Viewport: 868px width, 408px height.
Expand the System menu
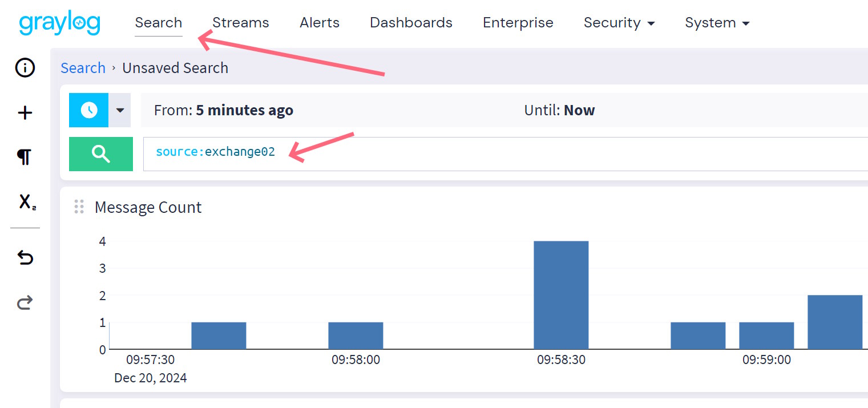[717, 23]
